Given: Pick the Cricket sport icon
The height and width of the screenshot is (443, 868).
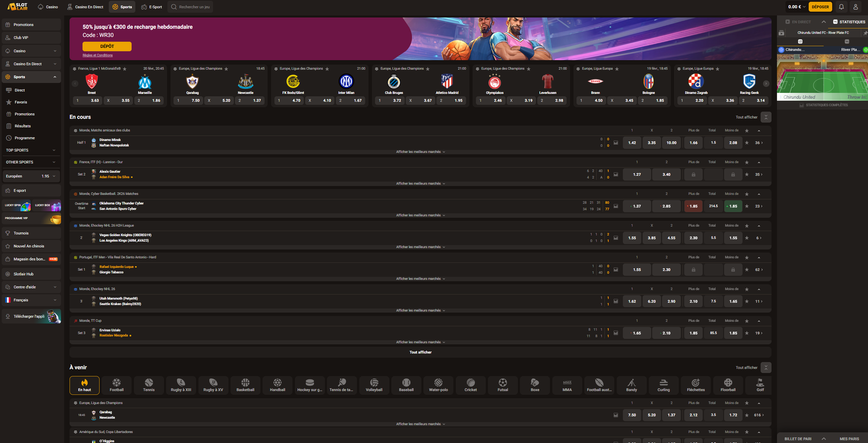Looking at the screenshot, I should pos(470,385).
